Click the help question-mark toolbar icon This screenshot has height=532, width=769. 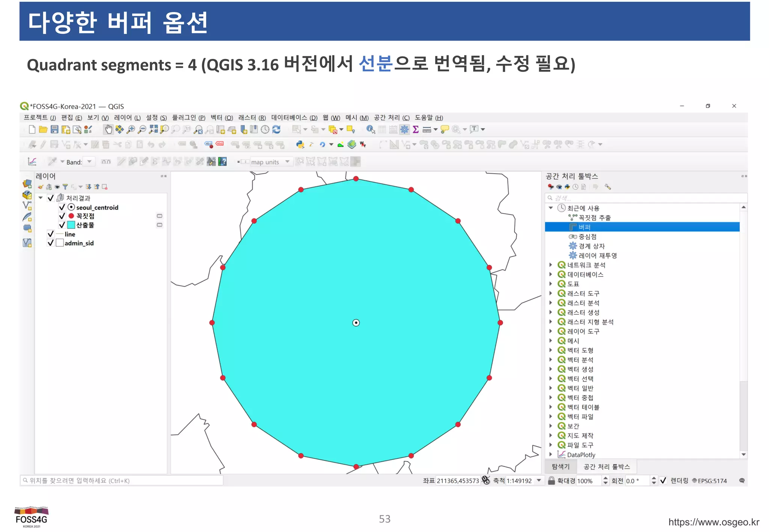(223, 162)
